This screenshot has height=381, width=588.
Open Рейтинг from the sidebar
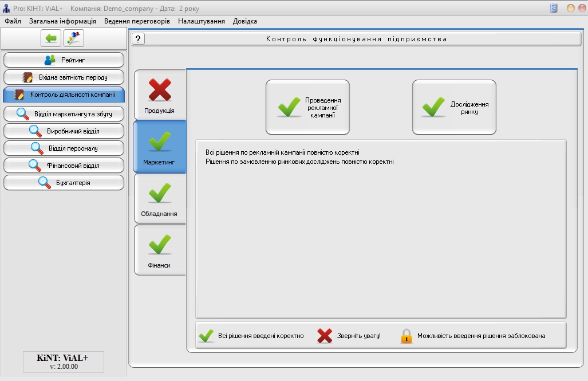(64, 60)
